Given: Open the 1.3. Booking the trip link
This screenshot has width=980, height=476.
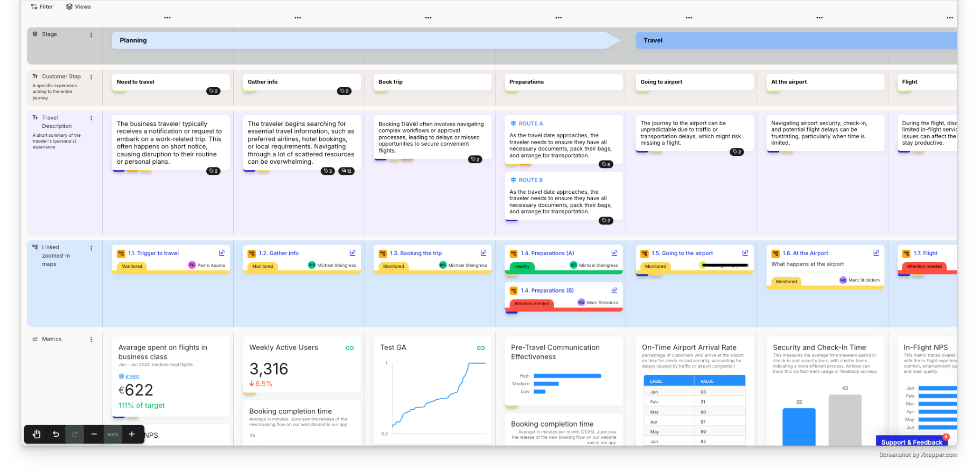Looking at the screenshot, I should pyautogui.click(x=415, y=253).
